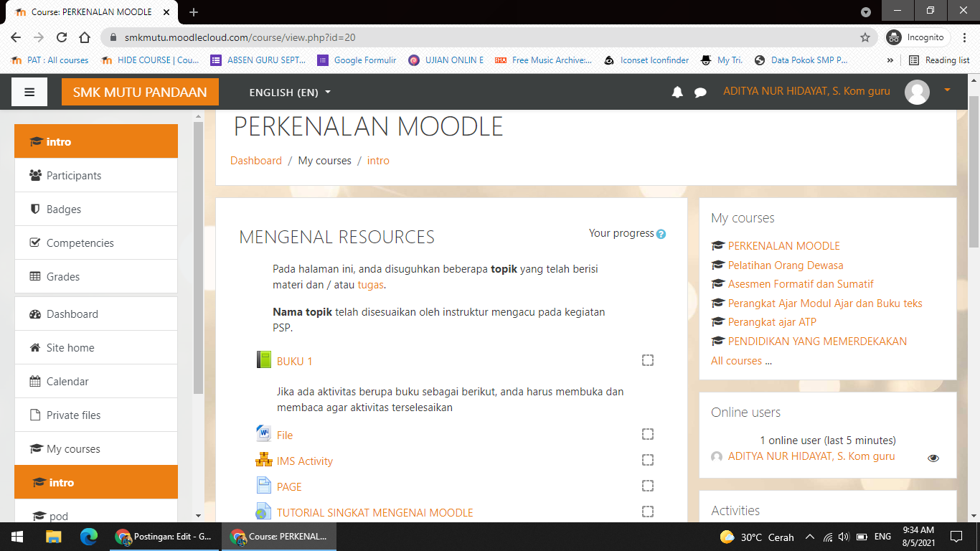
Task: Click the Word document File icon
Action: [x=263, y=434]
